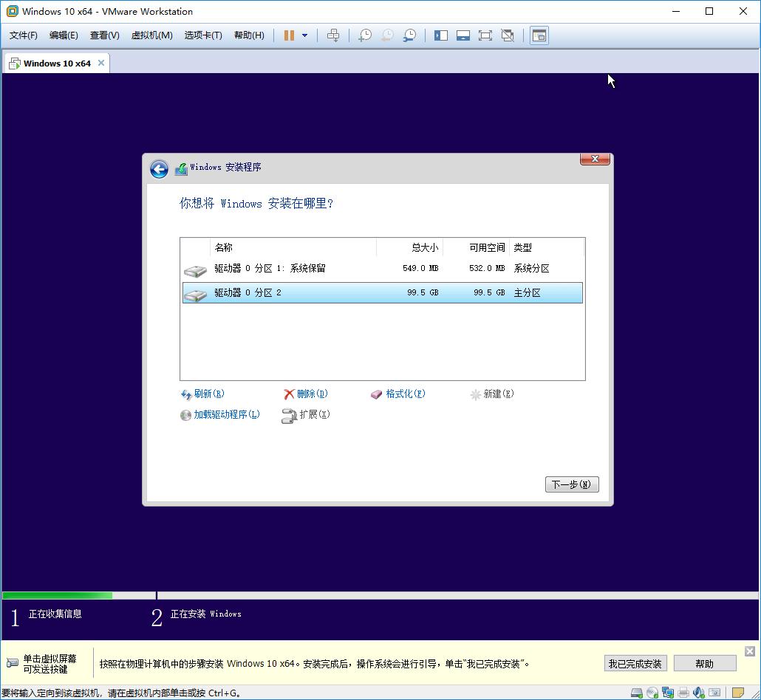Click the 下一步 button in the installer
Screen dimensions: 761x700
[x=571, y=484]
